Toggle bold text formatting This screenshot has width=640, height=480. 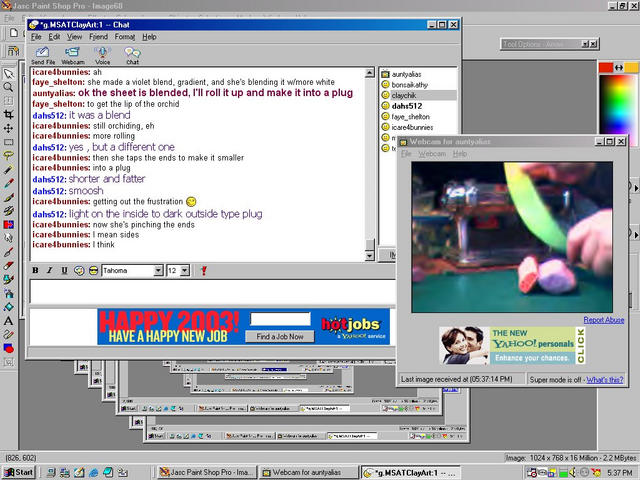coord(36,270)
